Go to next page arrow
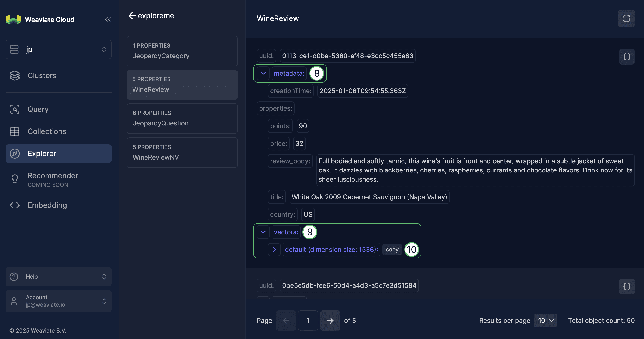This screenshot has height=339, width=644. tap(330, 321)
